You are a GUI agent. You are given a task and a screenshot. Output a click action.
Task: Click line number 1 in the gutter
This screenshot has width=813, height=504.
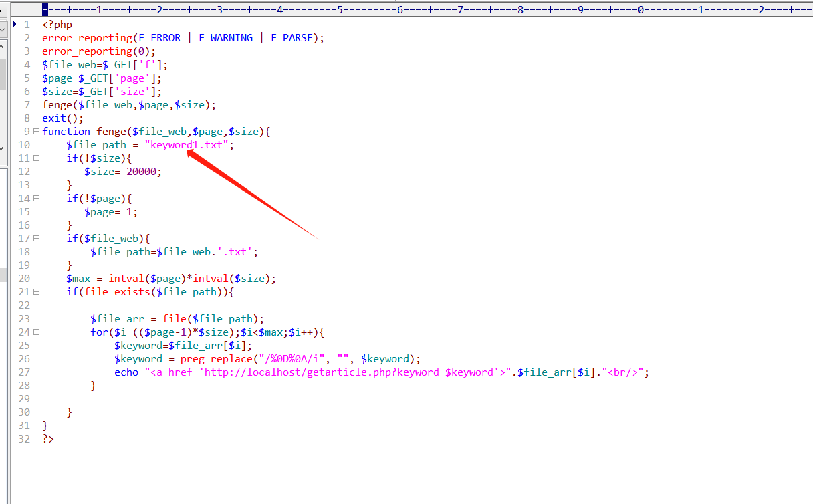pyautogui.click(x=27, y=25)
